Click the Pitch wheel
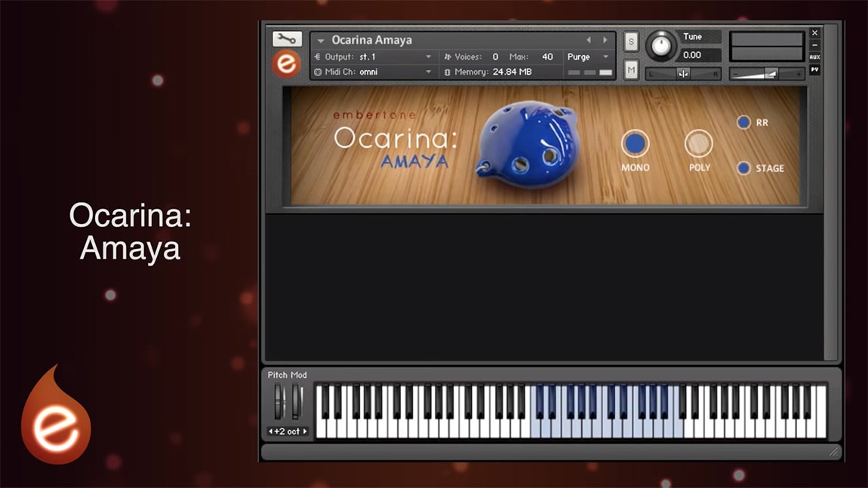The height and width of the screenshot is (488, 868). pos(279,401)
